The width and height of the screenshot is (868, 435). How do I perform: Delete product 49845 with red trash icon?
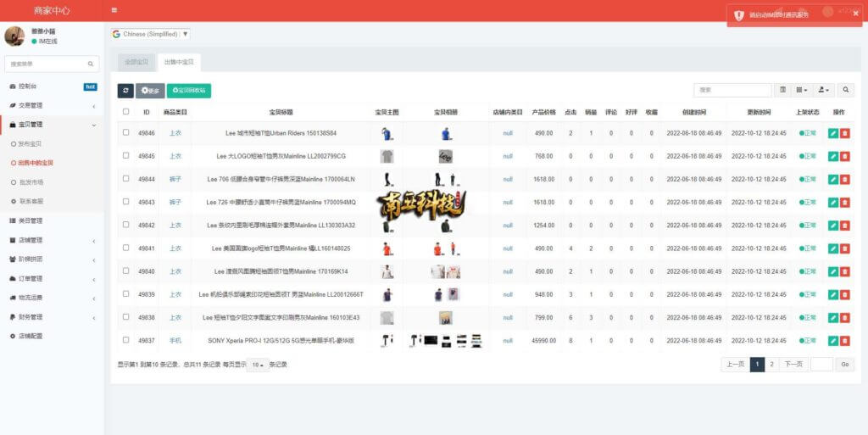tap(845, 157)
